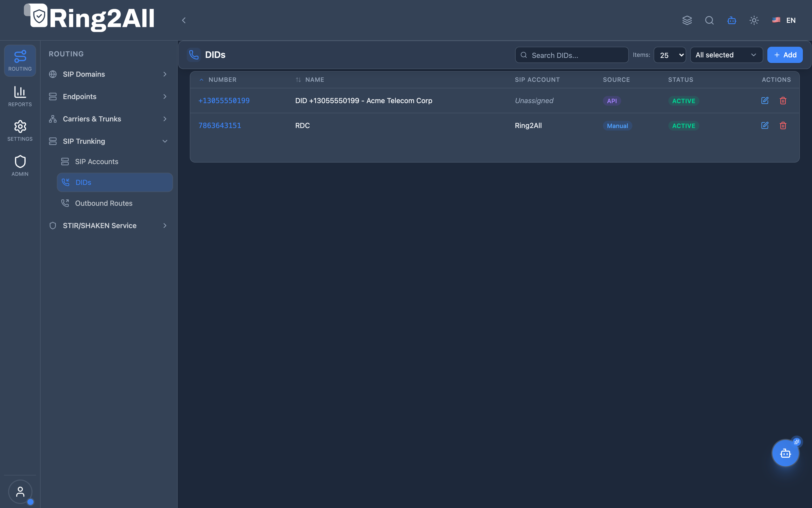Sort table by Number column
Viewport: 812px width, 508px height.
218,80
